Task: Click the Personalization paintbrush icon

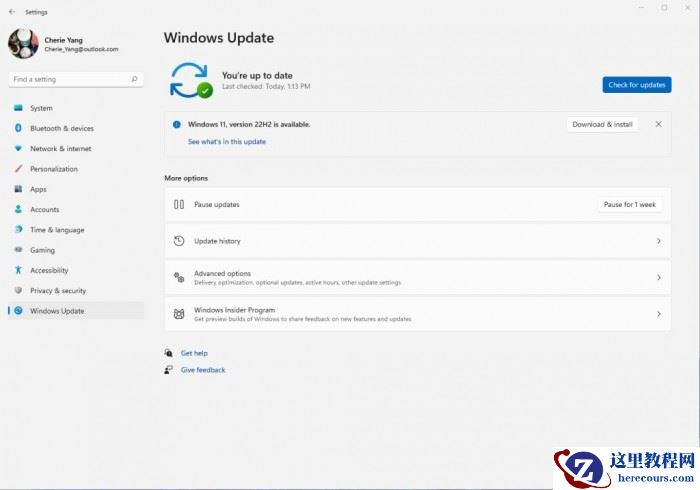Action: [x=18, y=169]
